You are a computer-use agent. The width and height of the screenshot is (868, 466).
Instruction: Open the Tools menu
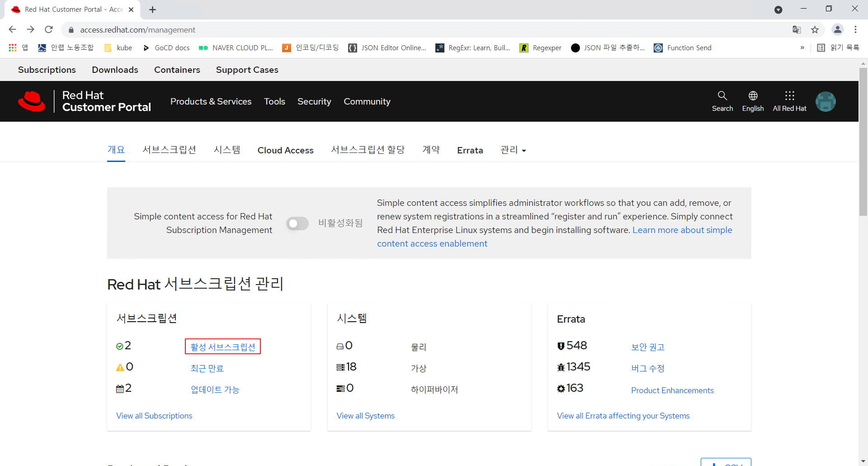[274, 101]
